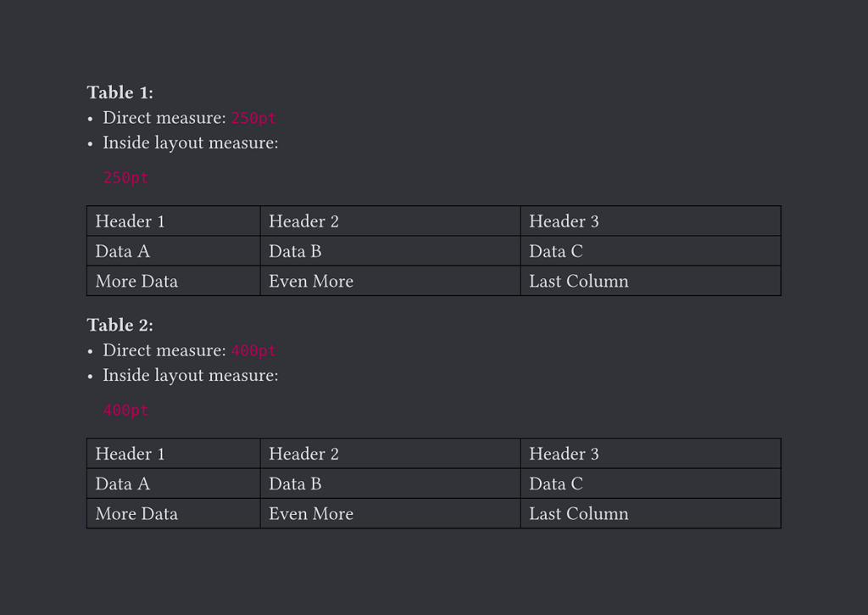The image size is (868, 615).
Task: Select "More Data" cell in the second table
Action: point(136,514)
